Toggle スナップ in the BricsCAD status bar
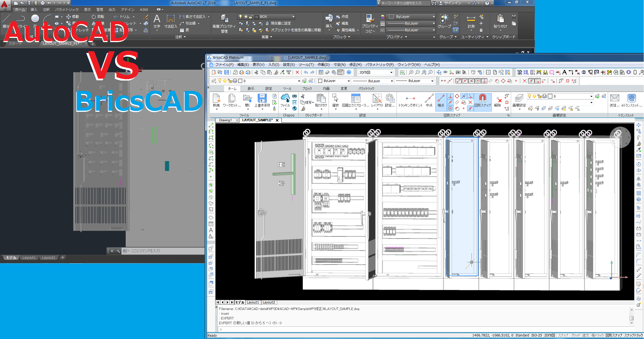This screenshot has height=339, width=644. [x=563, y=335]
